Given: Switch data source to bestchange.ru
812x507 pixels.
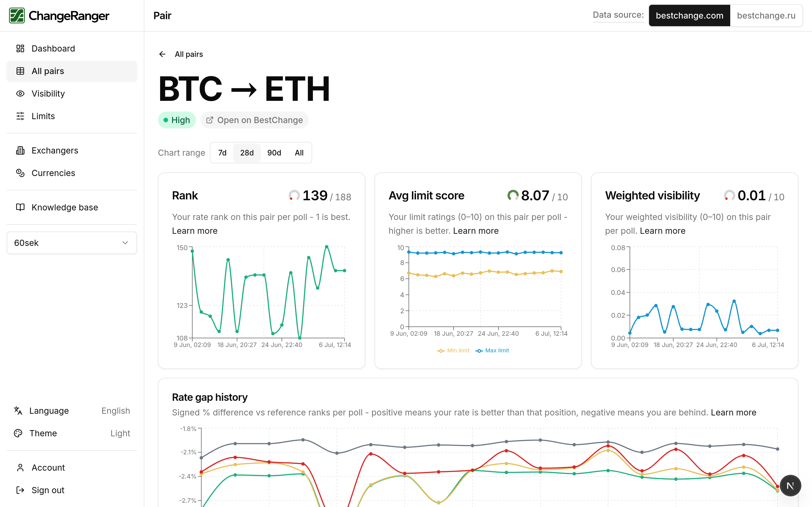Looking at the screenshot, I should [x=766, y=15].
